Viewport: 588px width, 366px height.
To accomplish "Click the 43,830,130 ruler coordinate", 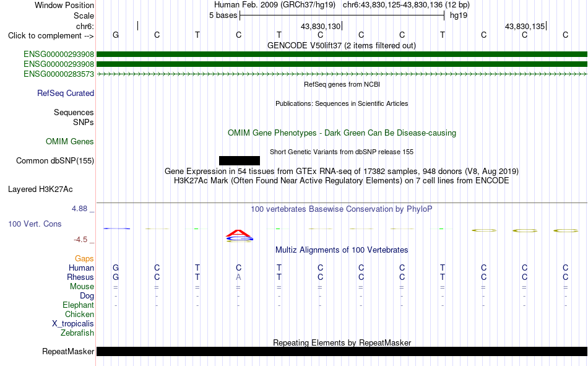I will (x=321, y=26).
